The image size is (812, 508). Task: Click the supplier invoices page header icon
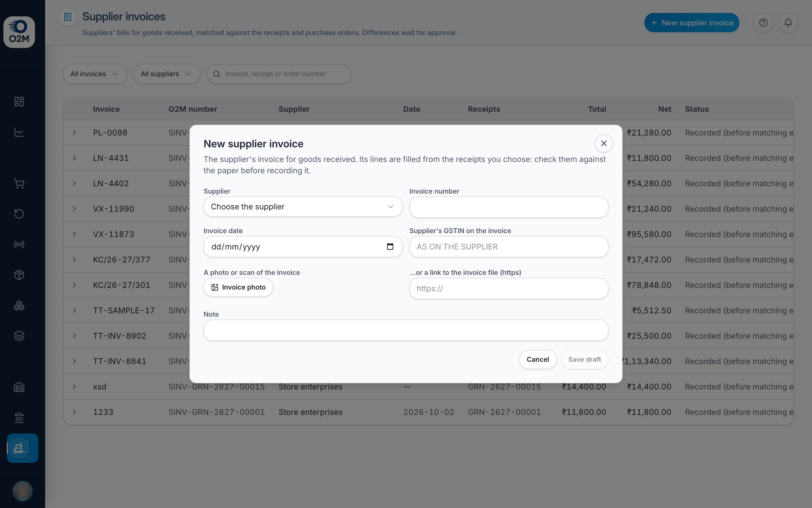68,17
